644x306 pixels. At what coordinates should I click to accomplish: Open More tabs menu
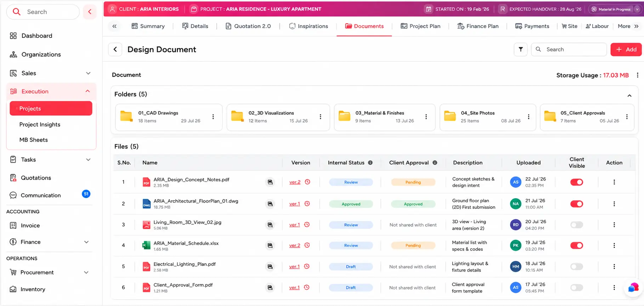point(628,26)
